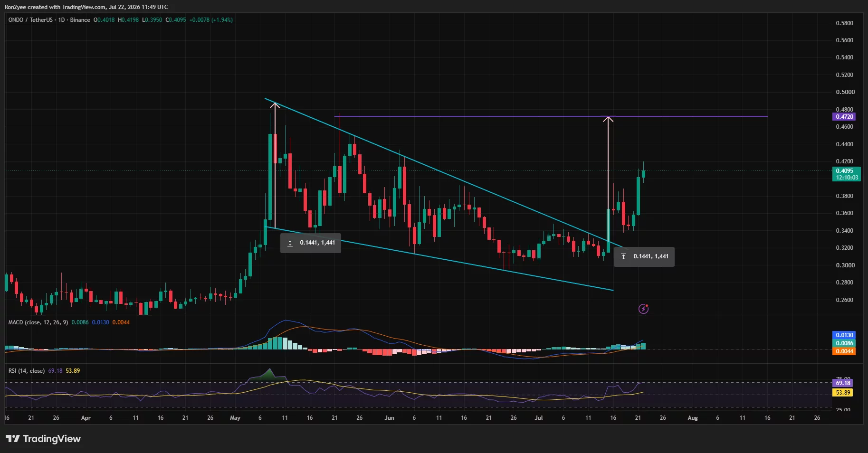Click the close value C0.4095 in legend

[176, 20]
